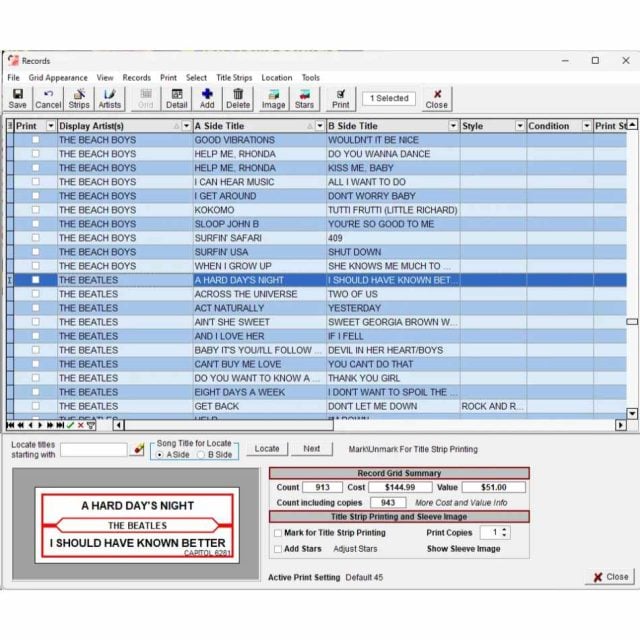
Task: Click next record navigator arrow
Action: (x=40, y=425)
